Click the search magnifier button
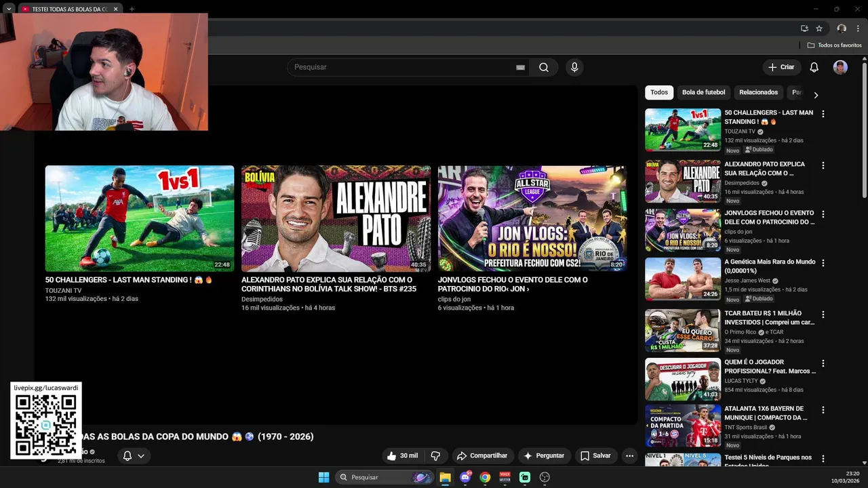Screen dimensions: 868x488 [x=544, y=67]
